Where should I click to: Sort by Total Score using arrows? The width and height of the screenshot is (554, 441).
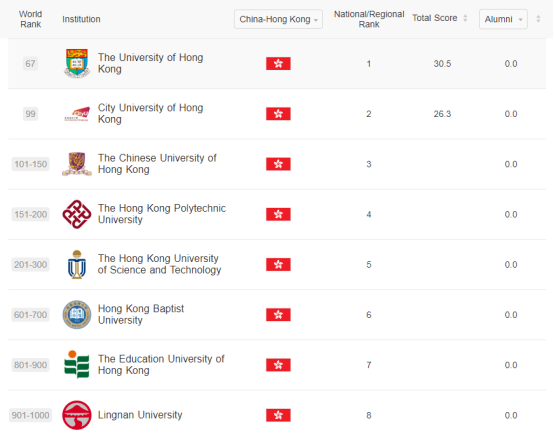[465, 18]
